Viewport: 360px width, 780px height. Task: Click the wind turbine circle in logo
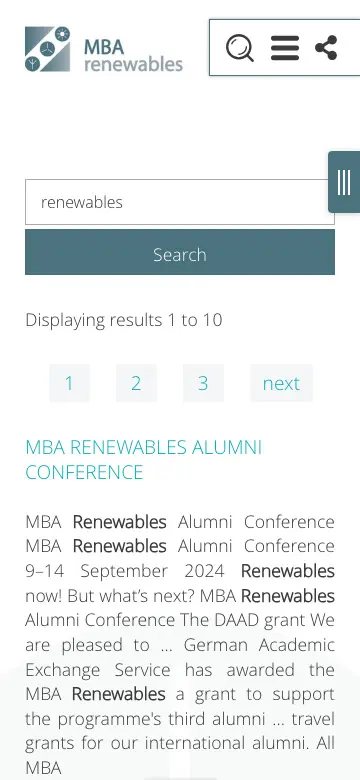[x=47, y=49]
